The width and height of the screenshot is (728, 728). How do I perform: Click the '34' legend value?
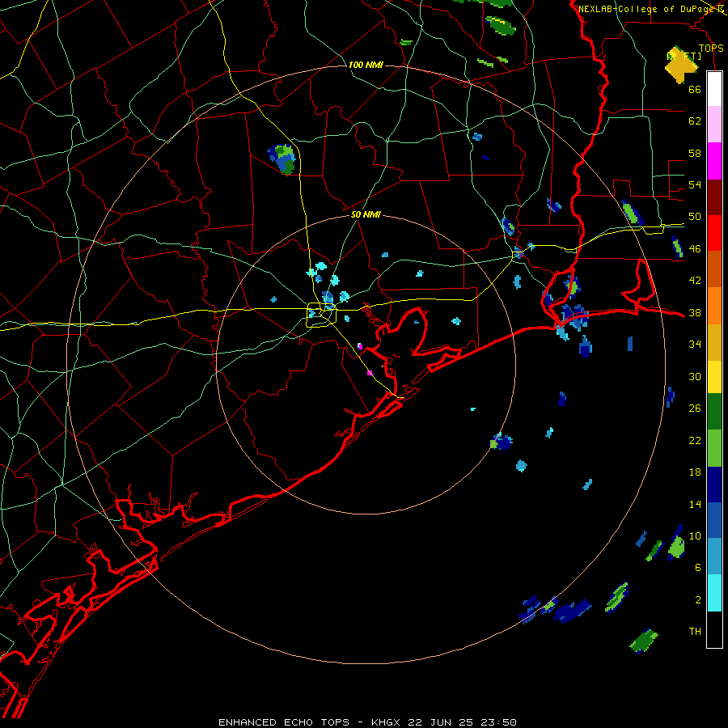click(695, 345)
